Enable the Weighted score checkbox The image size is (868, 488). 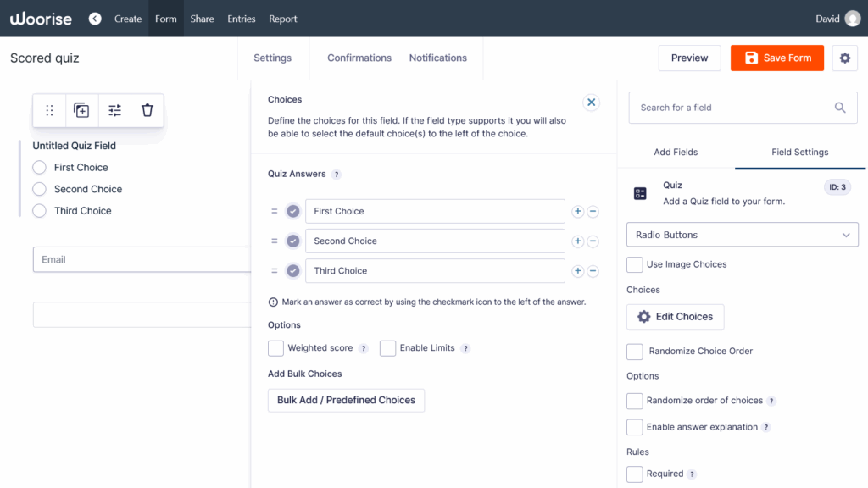click(x=275, y=348)
